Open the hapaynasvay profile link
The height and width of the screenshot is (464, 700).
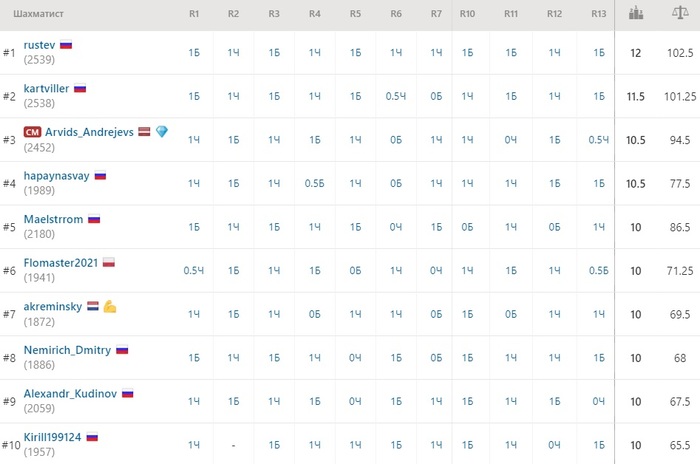pos(56,175)
